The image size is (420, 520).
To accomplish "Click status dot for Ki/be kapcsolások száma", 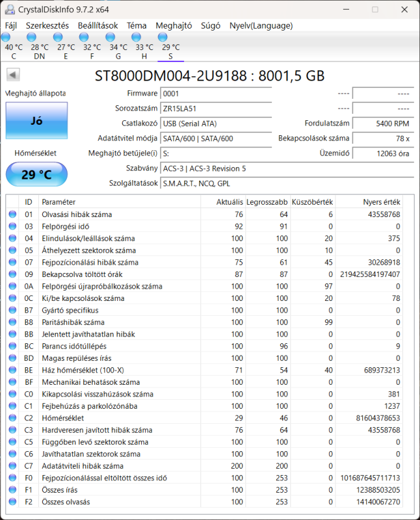I will (x=12, y=298).
